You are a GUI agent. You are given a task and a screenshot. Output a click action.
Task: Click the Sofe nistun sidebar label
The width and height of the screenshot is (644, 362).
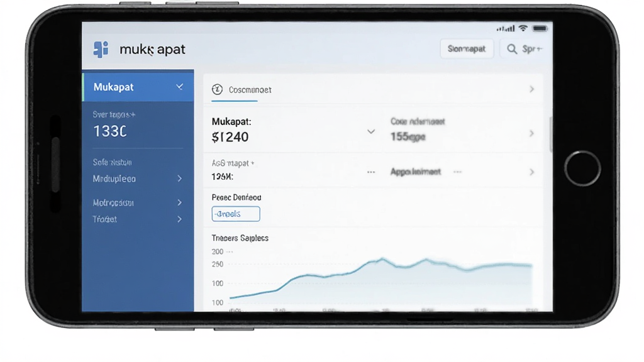click(112, 163)
